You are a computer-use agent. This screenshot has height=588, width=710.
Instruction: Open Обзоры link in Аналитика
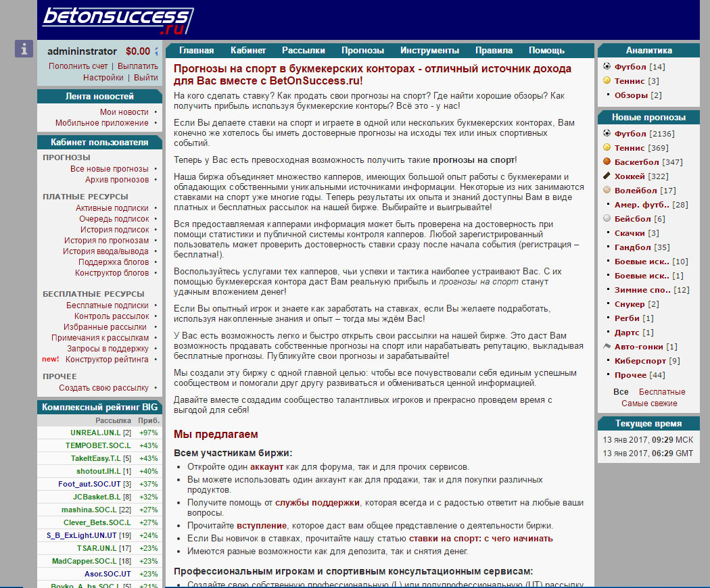pyautogui.click(x=631, y=95)
